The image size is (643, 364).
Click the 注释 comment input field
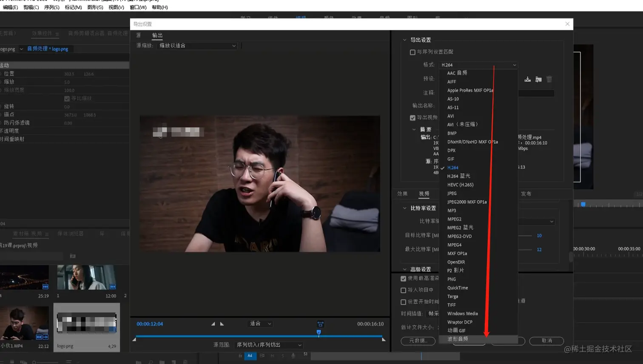536,93
